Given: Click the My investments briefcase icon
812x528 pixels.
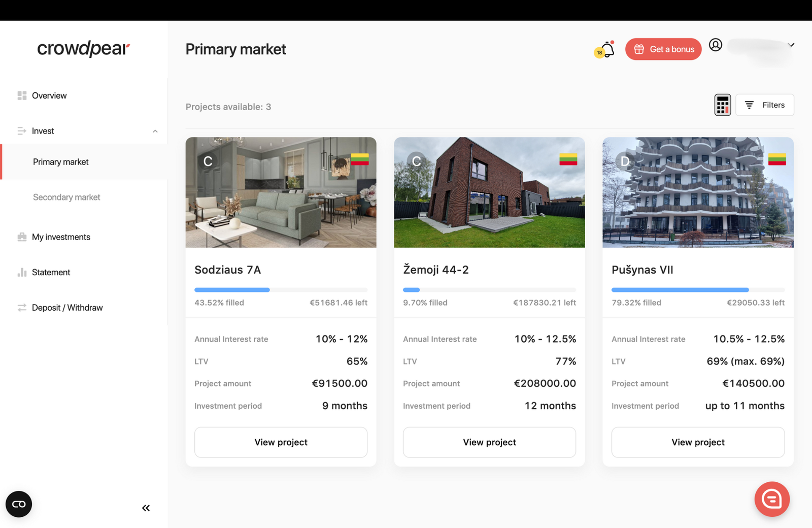Looking at the screenshot, I should pos(22,237).
